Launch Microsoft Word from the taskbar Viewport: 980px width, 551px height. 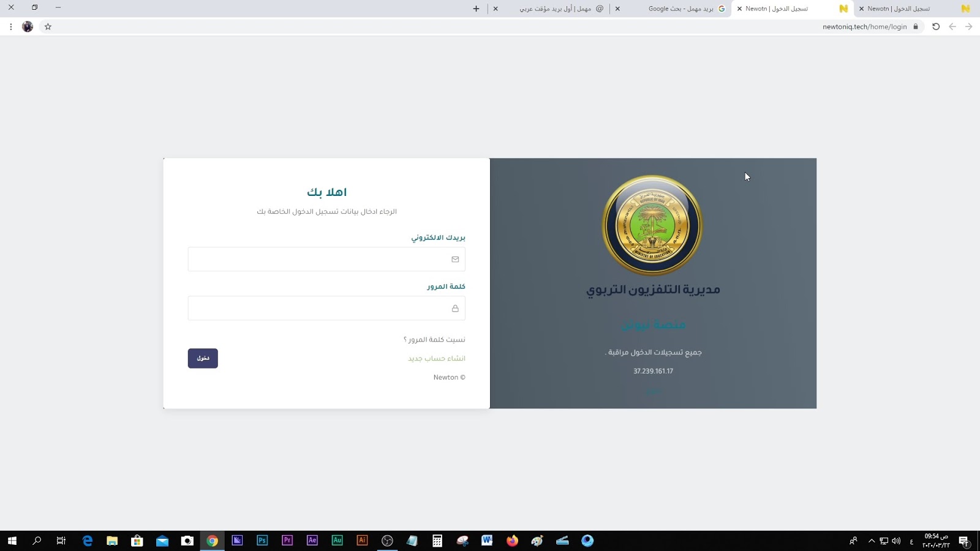(487, 541)
